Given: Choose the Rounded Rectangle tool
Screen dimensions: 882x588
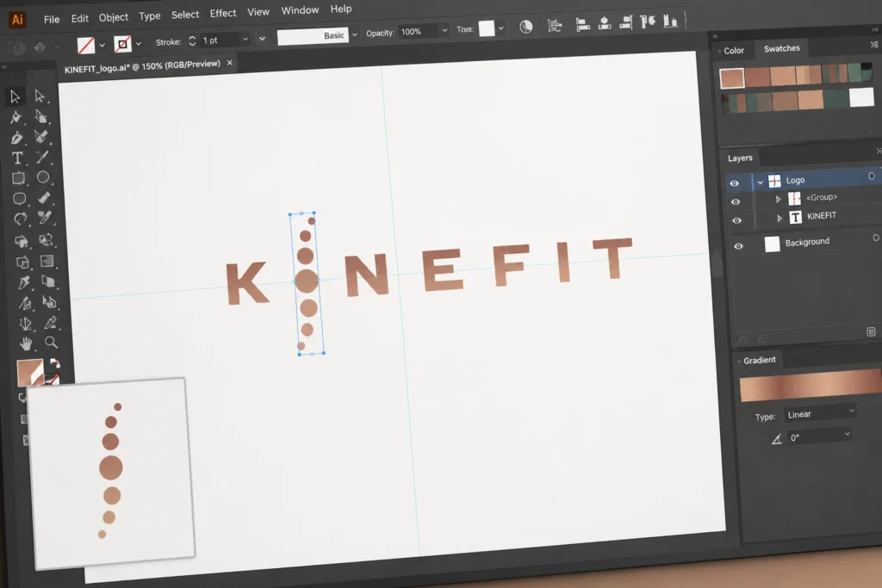Looking at the screenshot, I should 19,199.
